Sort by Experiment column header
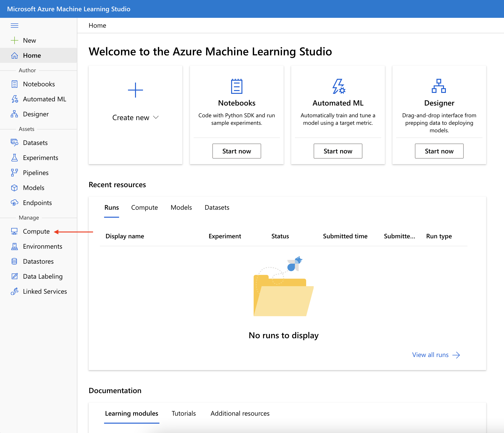This screenshot has height=433, width=504. coord(225,236)
